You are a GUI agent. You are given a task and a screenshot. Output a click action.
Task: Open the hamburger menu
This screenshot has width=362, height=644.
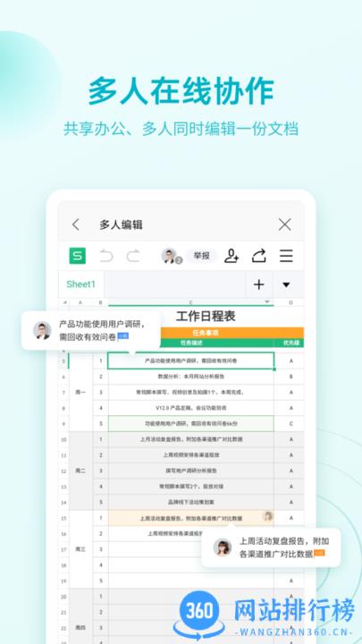click(286, 256)
